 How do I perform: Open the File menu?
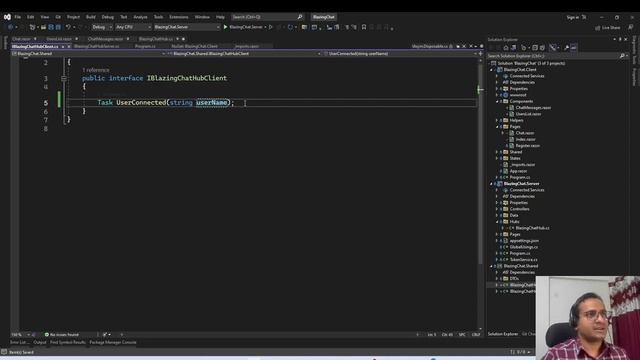pyautogui.click(x=18, y=17)
